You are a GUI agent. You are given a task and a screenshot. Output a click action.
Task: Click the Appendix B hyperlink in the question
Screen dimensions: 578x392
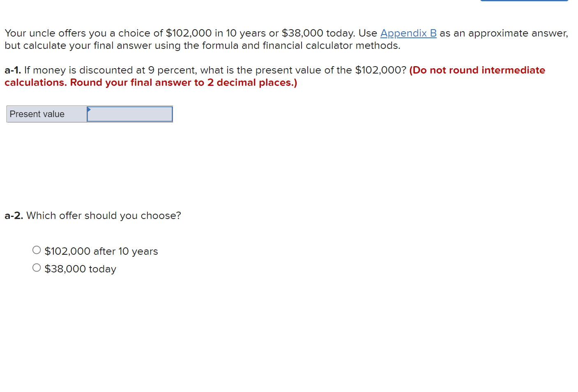[x=408, y=33]
